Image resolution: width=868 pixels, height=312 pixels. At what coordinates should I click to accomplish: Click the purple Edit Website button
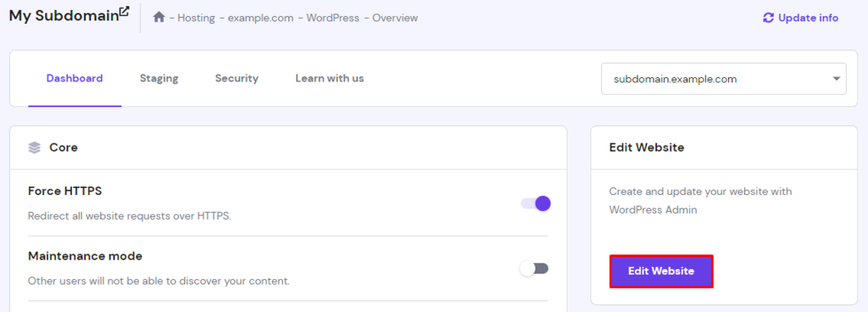pyautogui.click(x=661, y=271)
